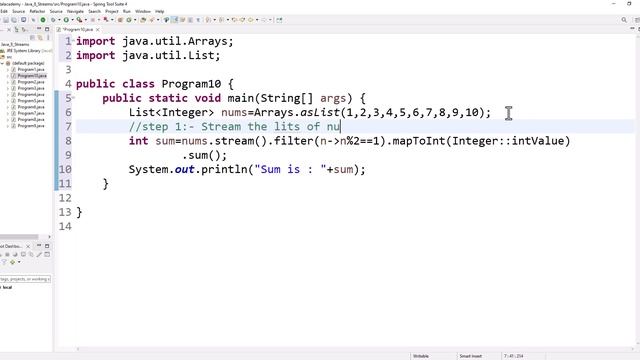Expand Program1.java tree arrow
640x360 pixels.
coord(7,70)
